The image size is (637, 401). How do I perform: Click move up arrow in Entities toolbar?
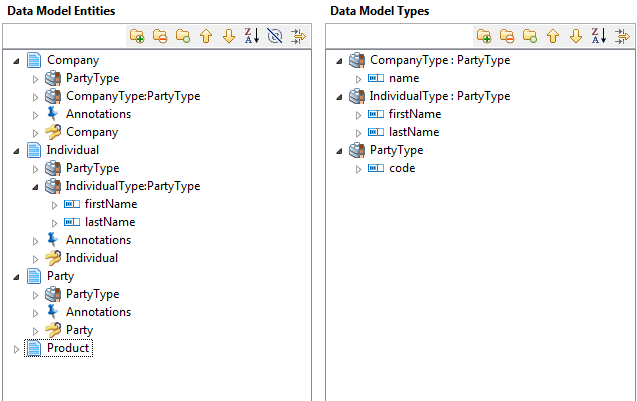point(206,36)
